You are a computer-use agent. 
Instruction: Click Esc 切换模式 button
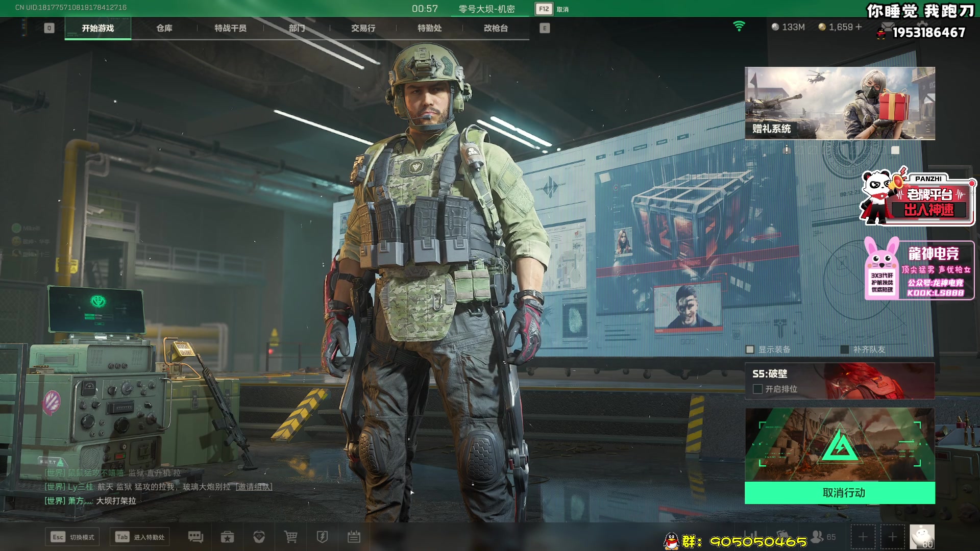click(72, 537)
